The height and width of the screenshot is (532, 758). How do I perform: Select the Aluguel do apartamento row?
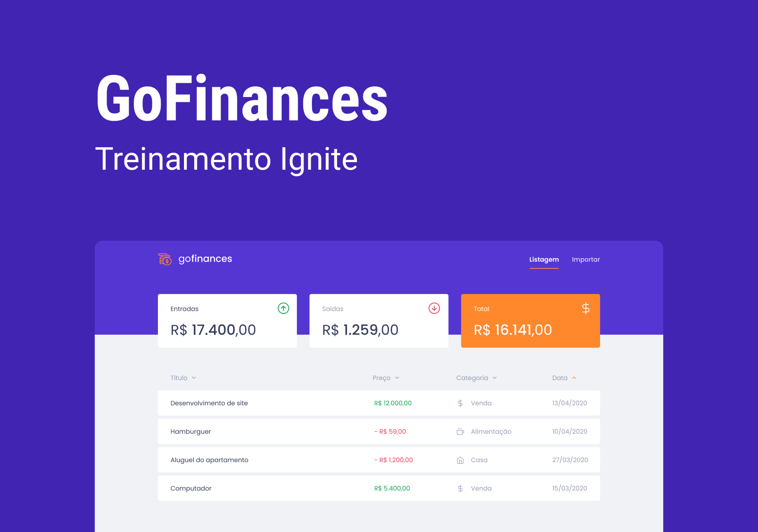(210, 460)
